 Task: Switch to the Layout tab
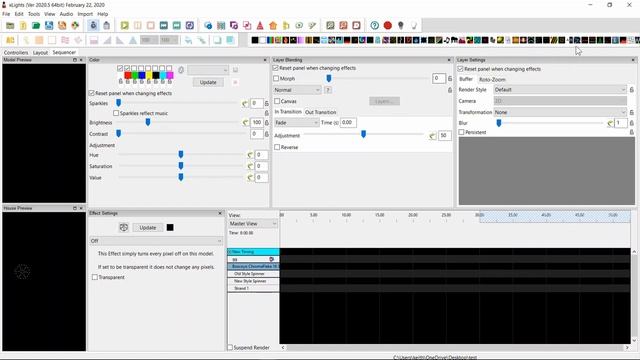(40, 53)
